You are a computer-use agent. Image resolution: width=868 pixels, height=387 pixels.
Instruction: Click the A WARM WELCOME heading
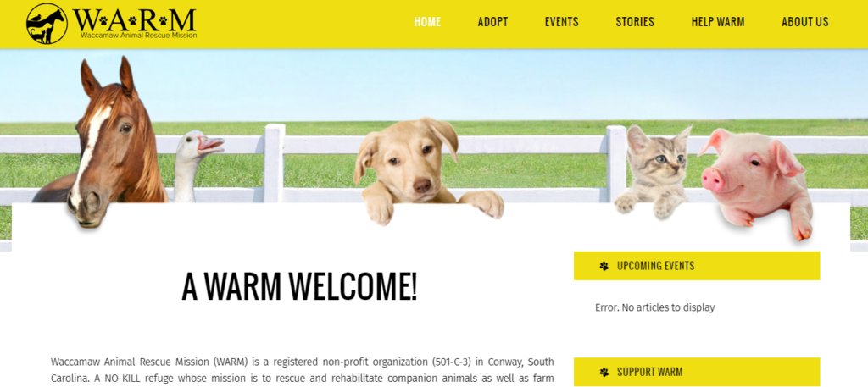click(299, 287)
